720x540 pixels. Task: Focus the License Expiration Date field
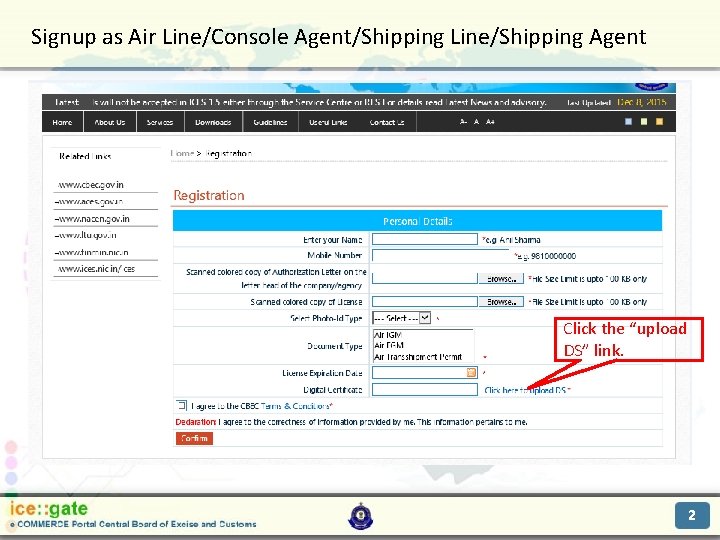click(425, 372)
